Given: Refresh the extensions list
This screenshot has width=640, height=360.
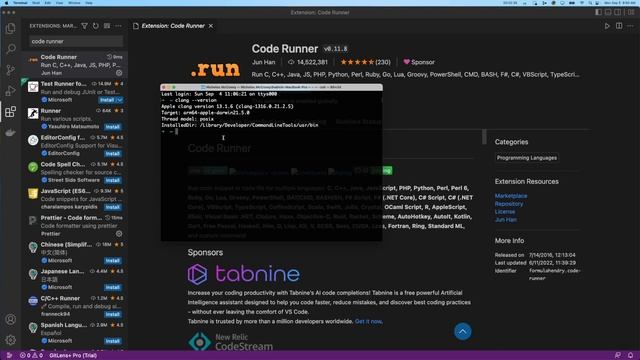Looking at the screenshot, I should point(96,26).
